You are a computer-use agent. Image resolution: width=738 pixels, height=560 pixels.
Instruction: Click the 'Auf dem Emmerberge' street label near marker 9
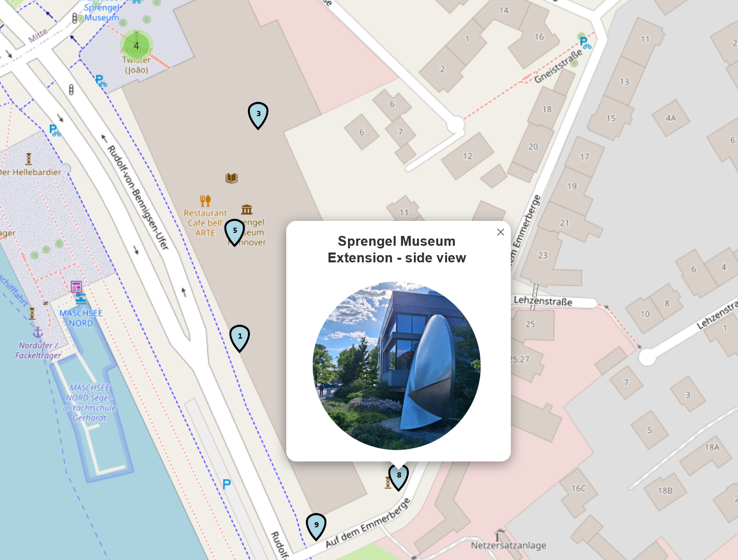coord(368,523)
